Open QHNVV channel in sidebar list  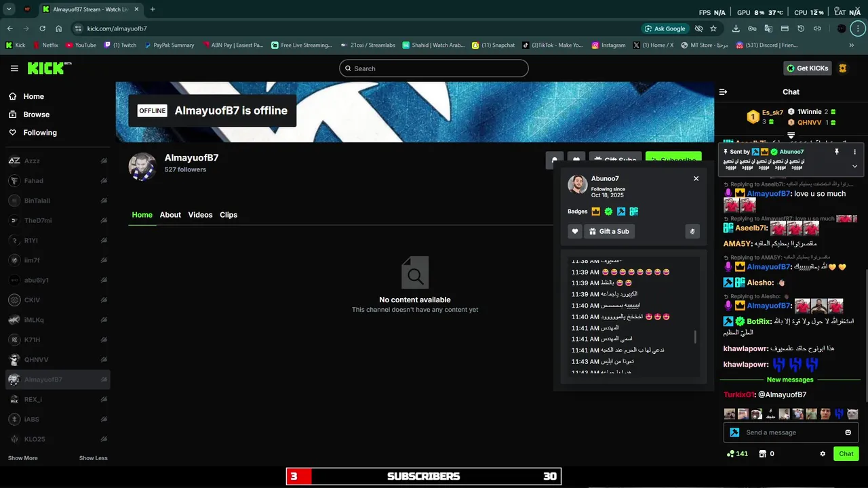coord(58,360)
